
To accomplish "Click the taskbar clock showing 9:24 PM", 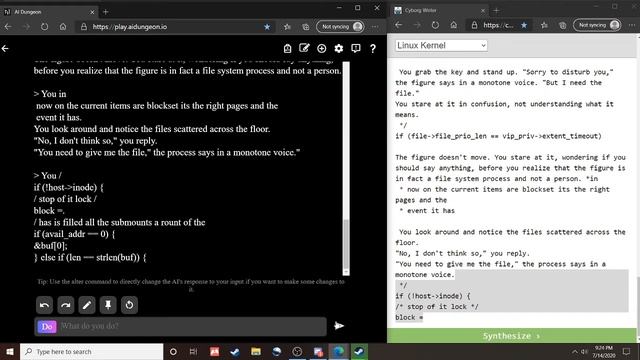I will point(604,351).
